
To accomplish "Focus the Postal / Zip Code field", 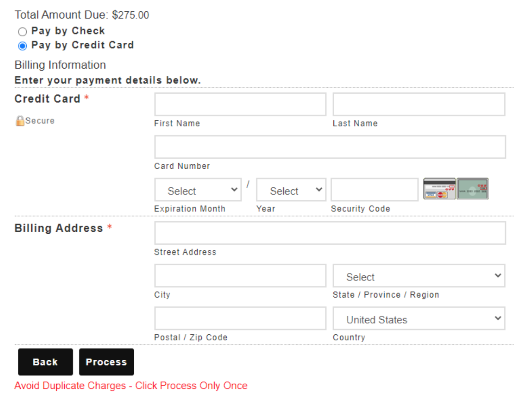I will [x=240, y=318].
